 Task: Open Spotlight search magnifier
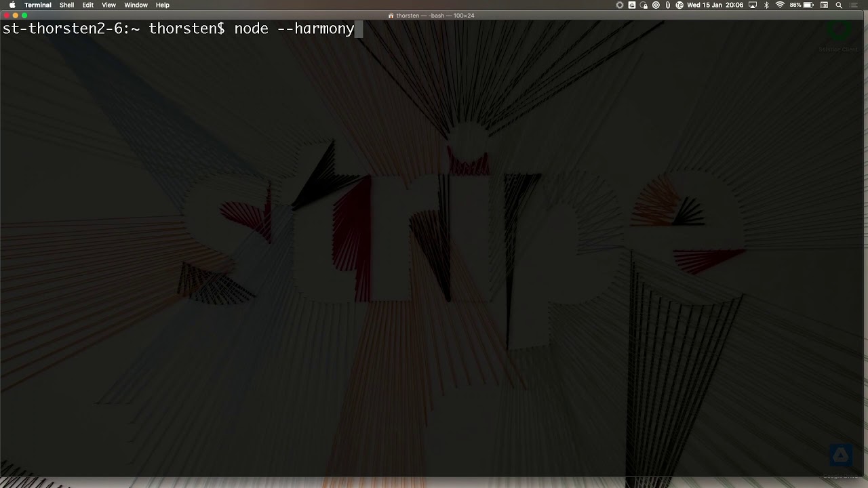click(x=839, y=5)
